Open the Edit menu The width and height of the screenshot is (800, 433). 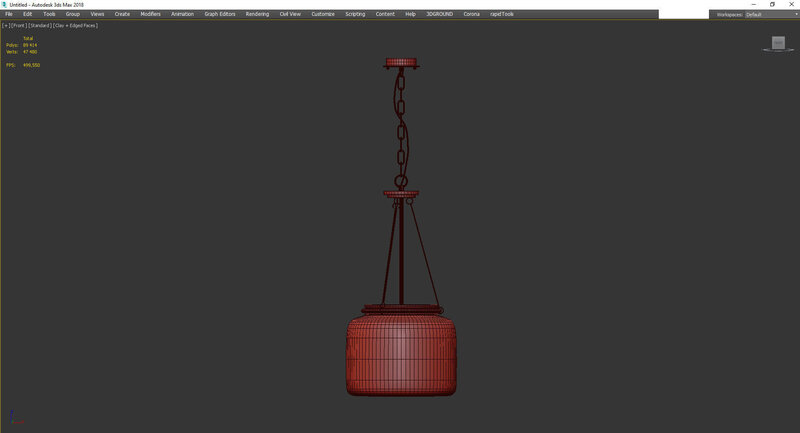click(x=28, y=15)
